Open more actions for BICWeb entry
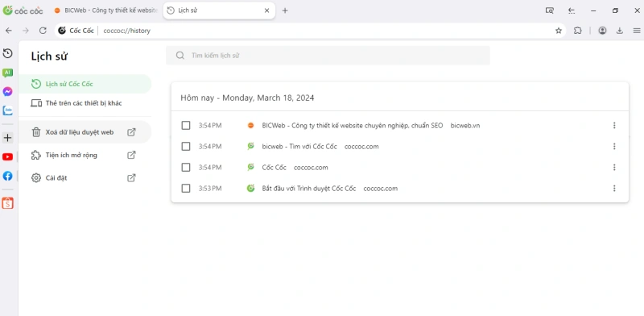 [614, 125]
